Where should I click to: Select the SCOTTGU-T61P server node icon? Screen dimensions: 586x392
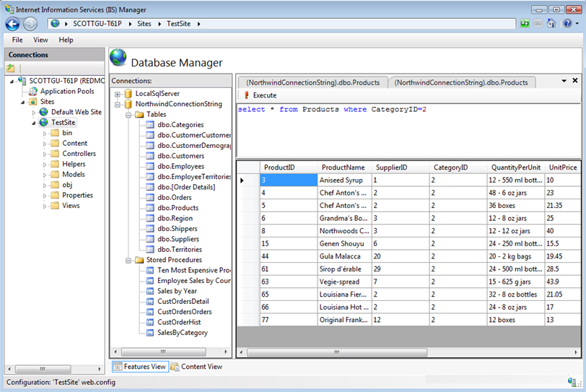[x=22, y=81]
